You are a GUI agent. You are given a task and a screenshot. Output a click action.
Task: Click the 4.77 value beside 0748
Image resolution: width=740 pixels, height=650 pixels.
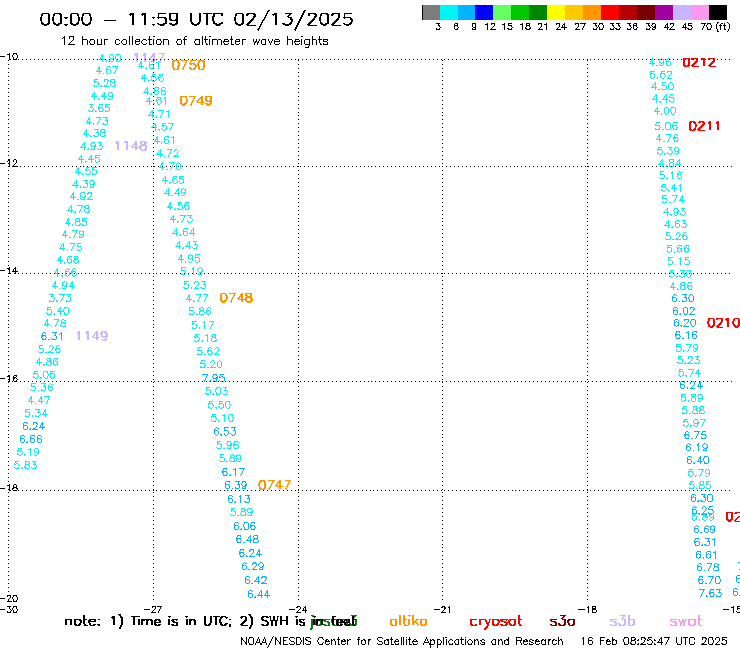pos(197,298)
